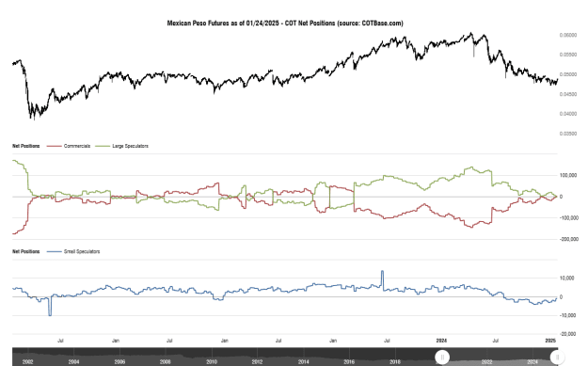The width and height of the screenshot is (588, 366).
Task: Click the bold 2024 x-axis label
Action: click(x=441, y=341)
